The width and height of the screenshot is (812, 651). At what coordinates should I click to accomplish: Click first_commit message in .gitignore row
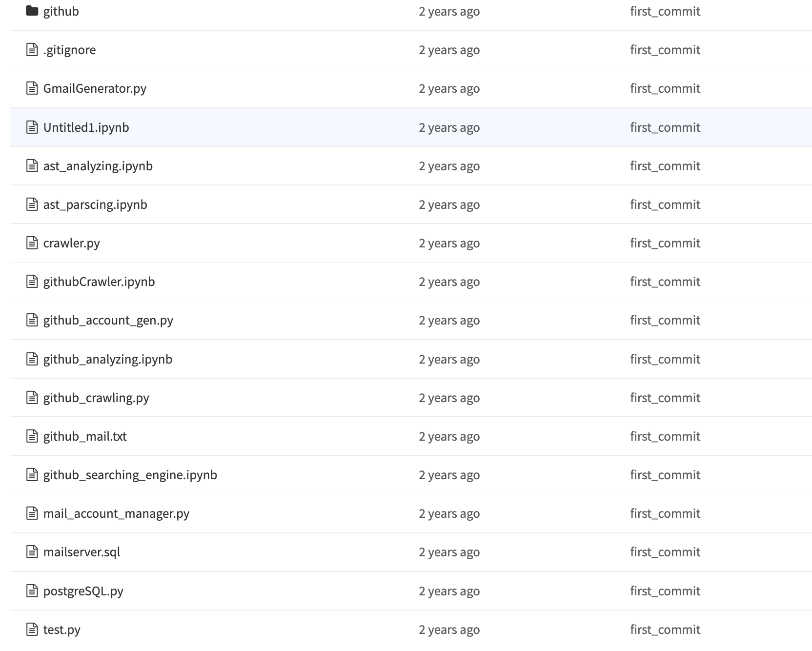[x=665, y=50]
